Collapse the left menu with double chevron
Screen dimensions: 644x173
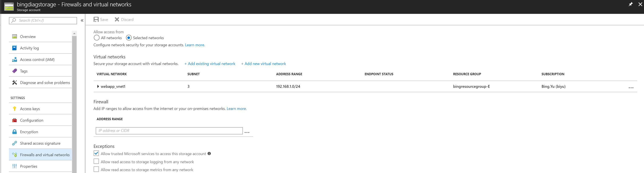click(82, 20)
